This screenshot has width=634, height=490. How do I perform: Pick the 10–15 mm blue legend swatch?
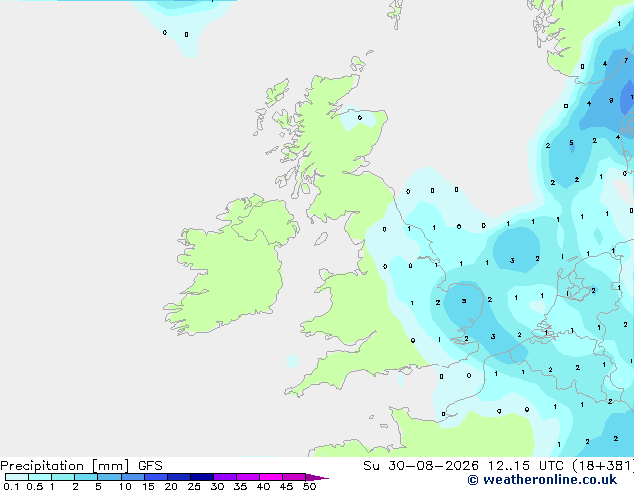click(x=133, y=477)
